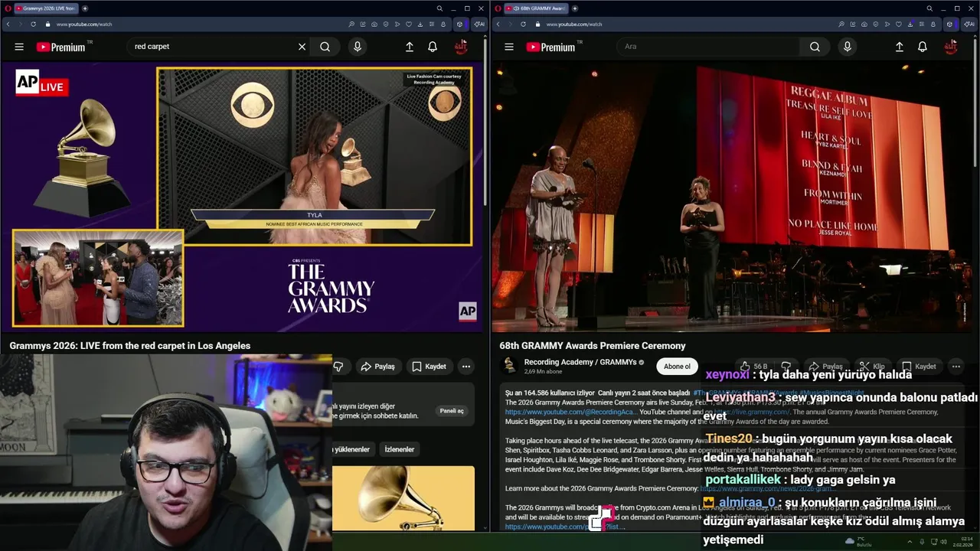Open YouTube guide menu in left window
The width and height of the screenshot is (980, 551).
19,47
